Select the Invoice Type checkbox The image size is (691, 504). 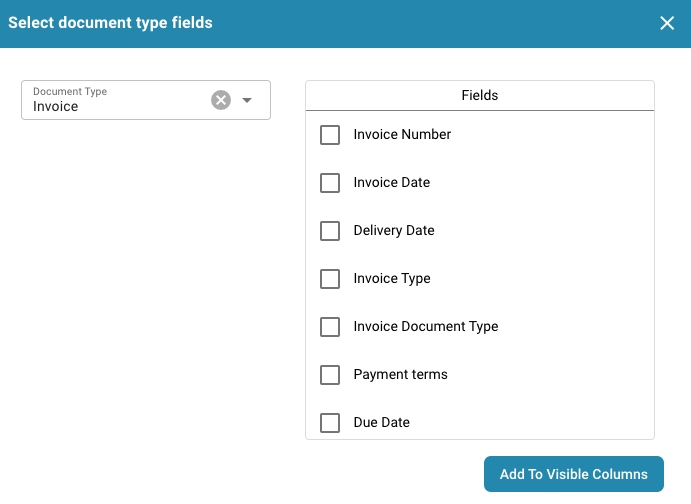tap(330, 279)
